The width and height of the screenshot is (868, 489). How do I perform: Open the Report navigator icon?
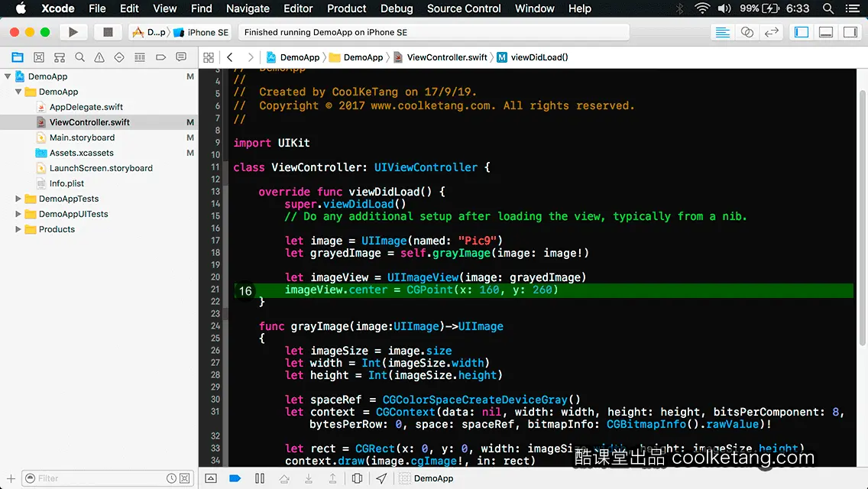coord(181,57)
